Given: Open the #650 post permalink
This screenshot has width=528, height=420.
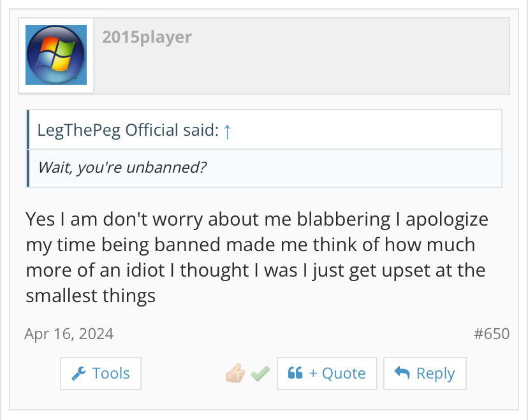Looking at the screenshot, I should tap(492, 333).
